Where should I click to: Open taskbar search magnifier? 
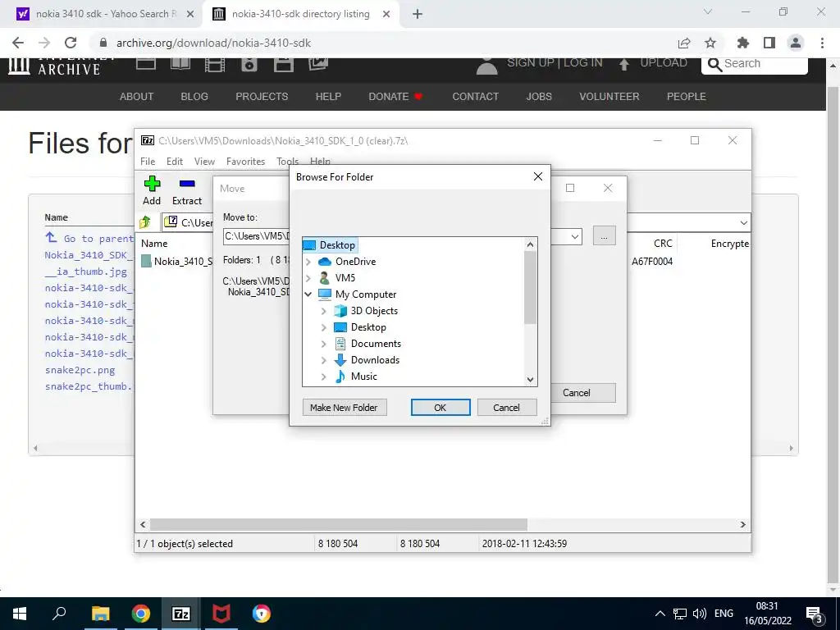point(59,614)
